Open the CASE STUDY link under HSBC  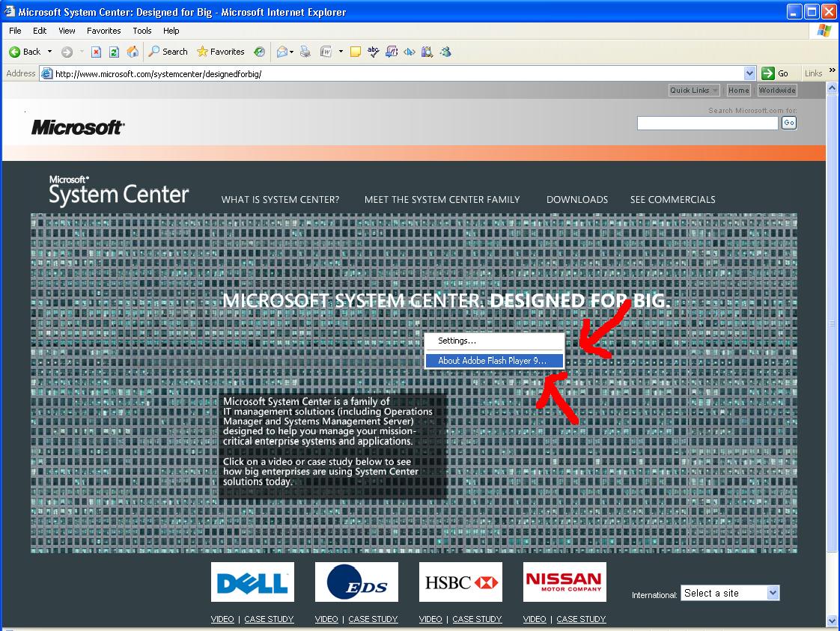(477, 619)
